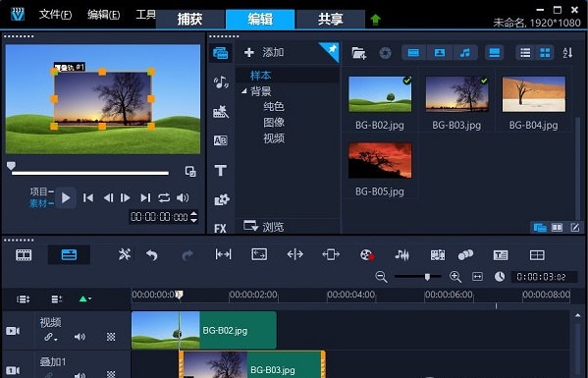The height and width of the screenshot is (378, 588).
Task: Select the 纯色 category
Action: (274, 107)
